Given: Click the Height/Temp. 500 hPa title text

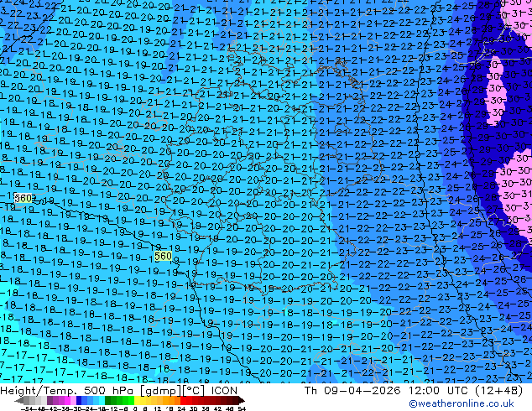Looking at the screenshot, I should click(x=67, y=391).
